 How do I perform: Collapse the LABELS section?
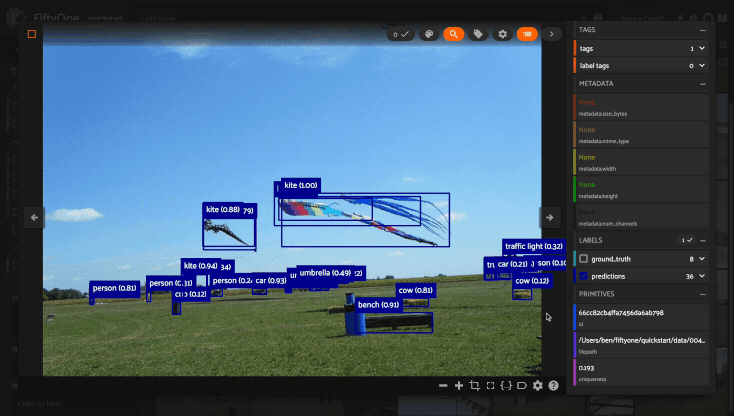tap(703, 241)
